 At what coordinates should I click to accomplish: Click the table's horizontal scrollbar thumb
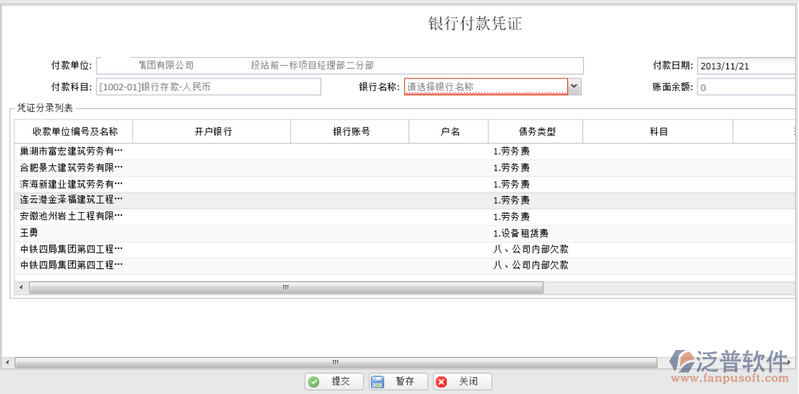pos(286,287)
